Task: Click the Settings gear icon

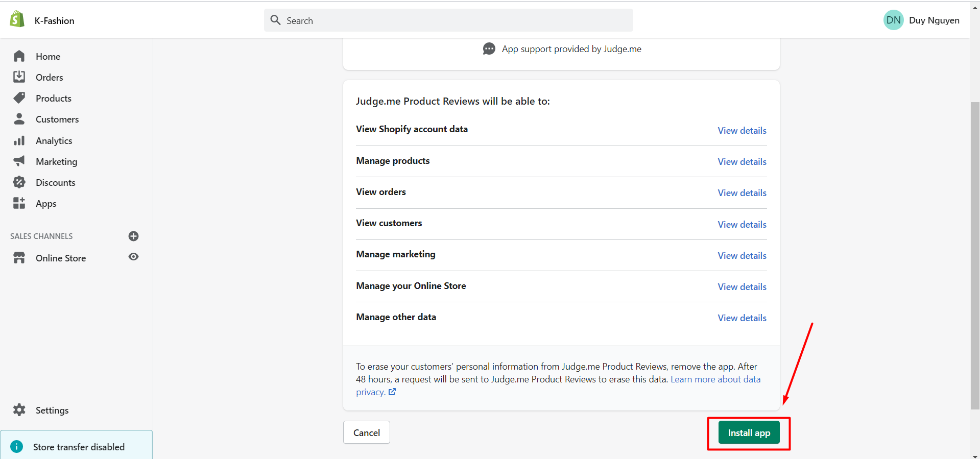Action: 19,410
